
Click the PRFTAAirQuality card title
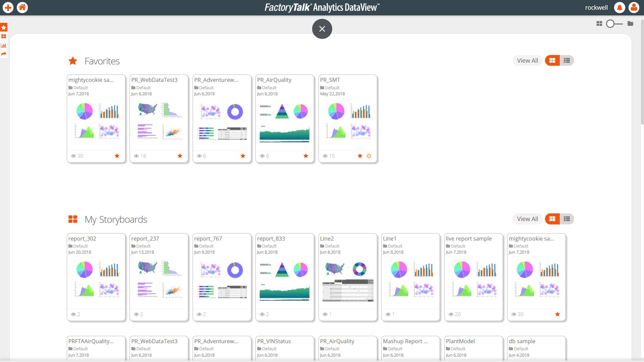[91, 341]
